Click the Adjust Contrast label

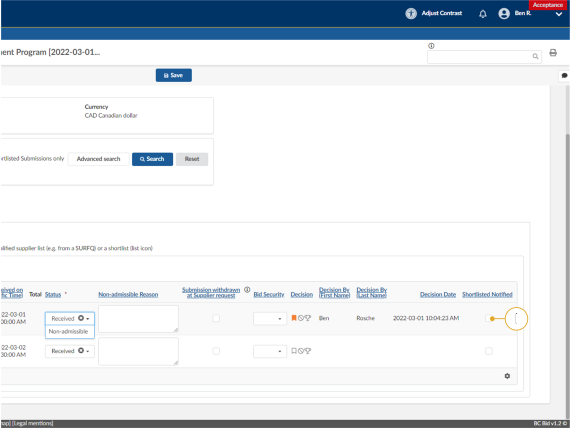click(x=442, y=13)
